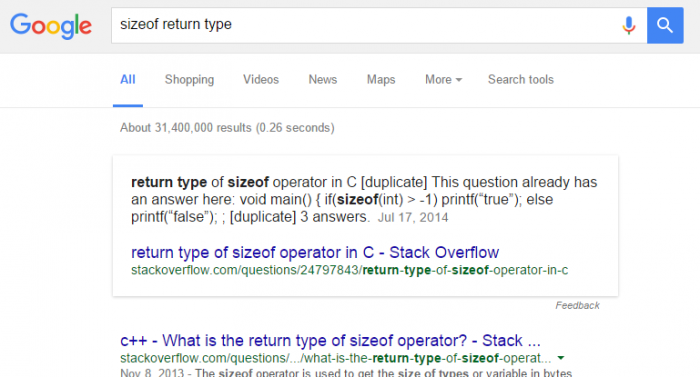Click the blue search magnifier button
Screen dimensions: 700x377
[x=665, y=25]
